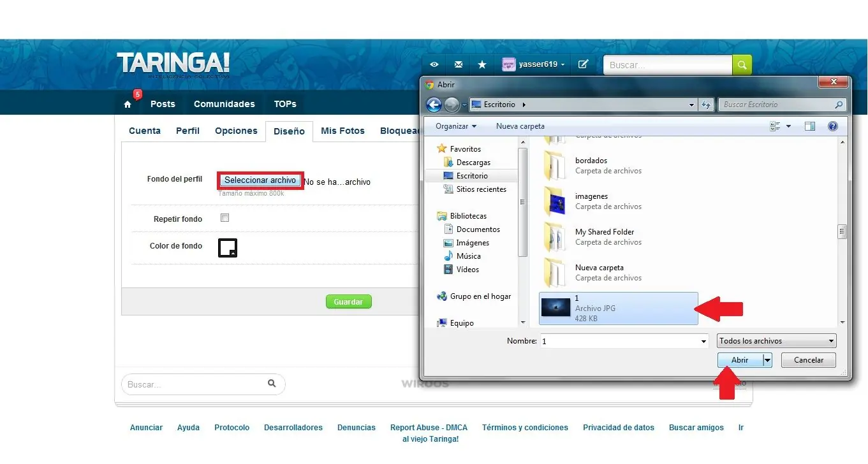Switch to the Opciones tab
868x464 pixels.
coord(236,131)
